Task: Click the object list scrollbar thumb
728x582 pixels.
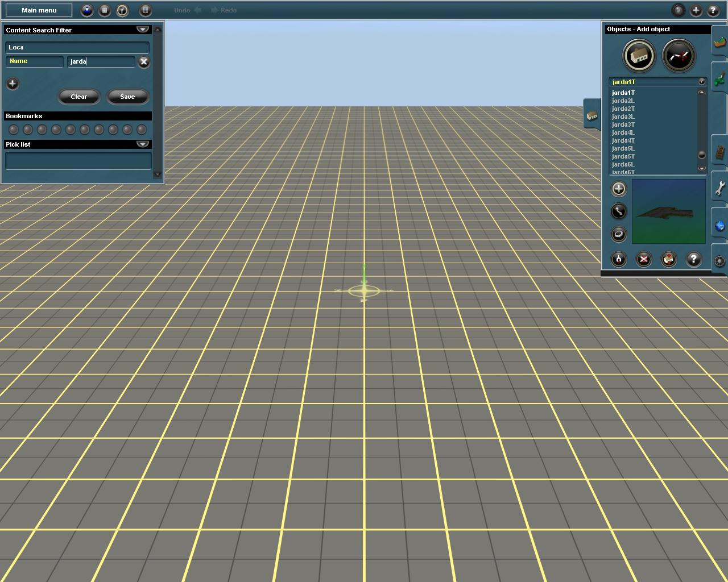Action: coord(702,155)
